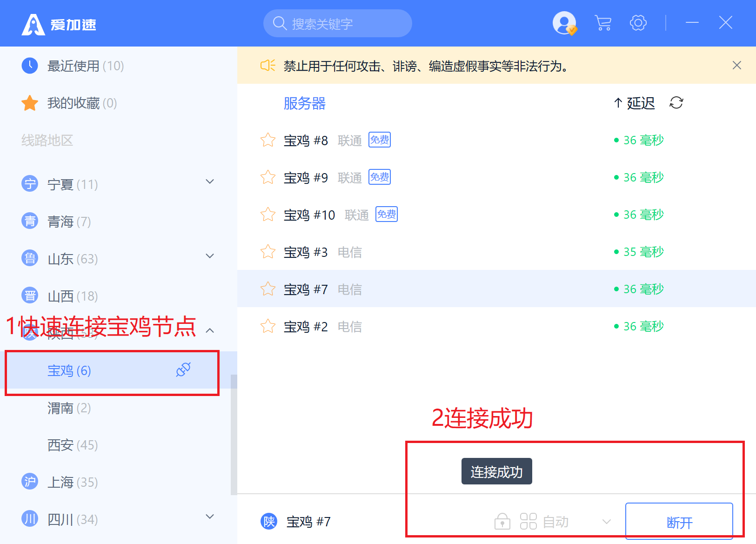
Task: Favorite the 宝鸡 #9 server
Action: coord(268,177)
